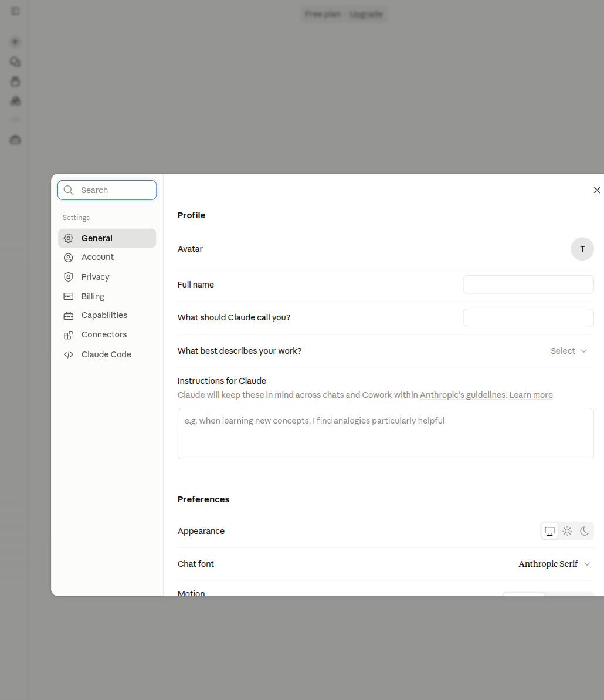This screenshot has width=604, height=700.
Task: Click the 'Free plan' text in the background window
Action: (323, 14)
